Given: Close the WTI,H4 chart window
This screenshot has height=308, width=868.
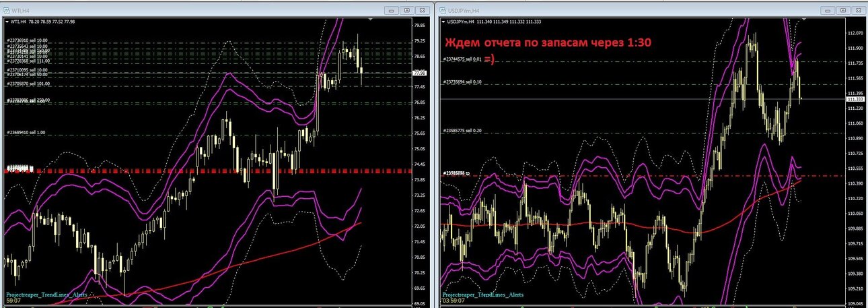Looking at the screenshot, I should point(422,10).
